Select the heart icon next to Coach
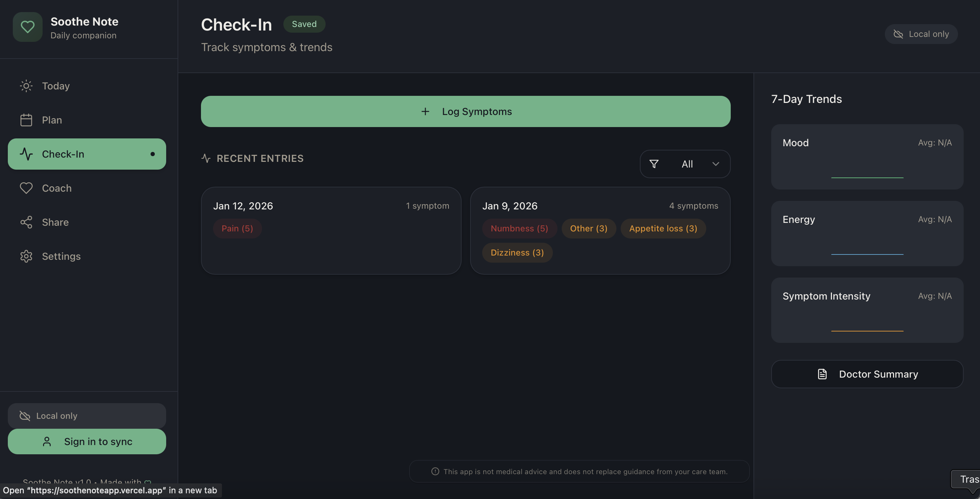Screen dimensions: 980x499 point(26,188)
